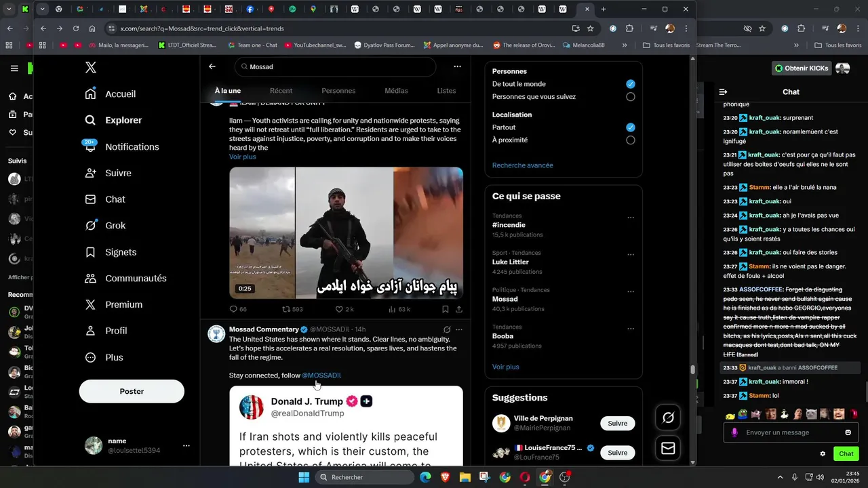Image resolution: width=868 pixels, height=488 pixels.
Task: Repost the post with 593 reposts
Action: [292, 309]
